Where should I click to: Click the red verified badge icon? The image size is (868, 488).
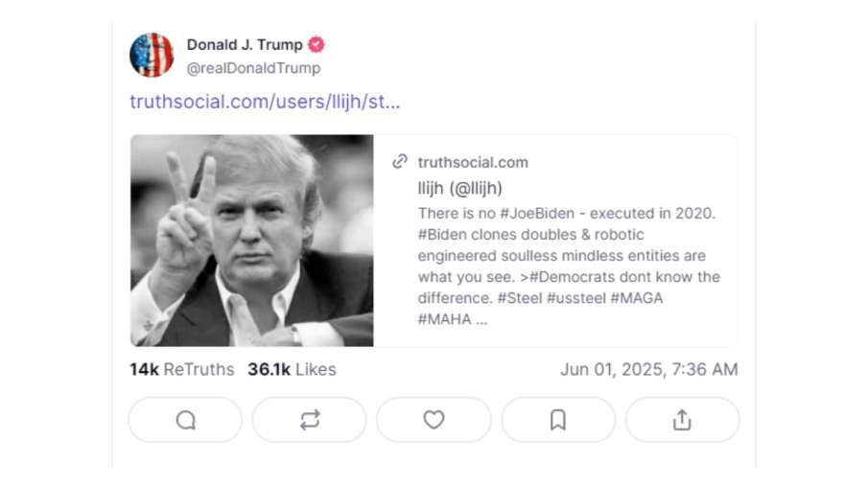(x=316, y=45)
